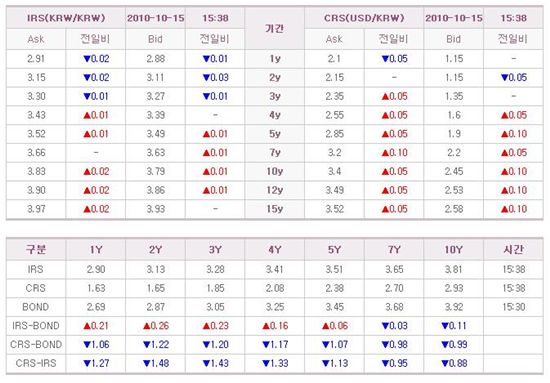Select the CRS 7y ask change 0.10
The height and width of the screenshot is (383, 550).
click(x=394, y=153)
